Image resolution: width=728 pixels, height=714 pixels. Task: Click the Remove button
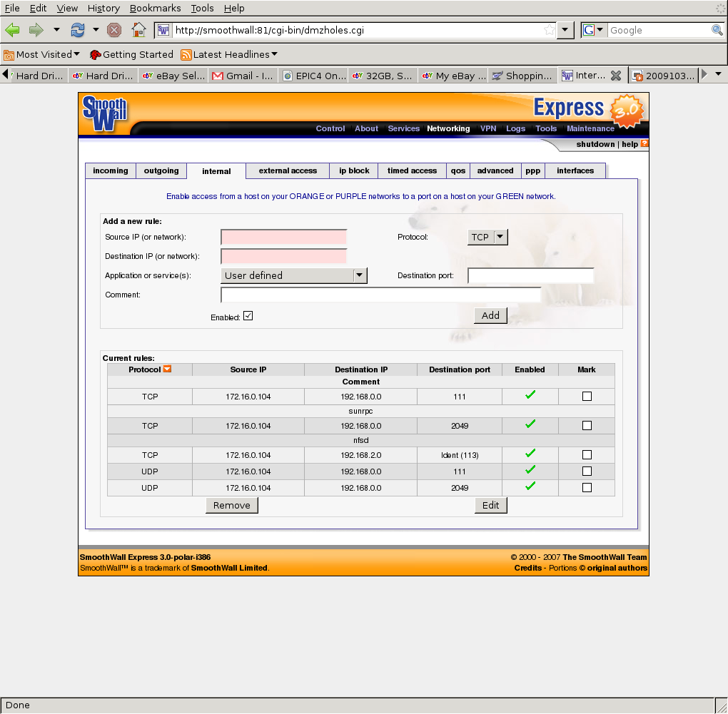tap(232, 505)
